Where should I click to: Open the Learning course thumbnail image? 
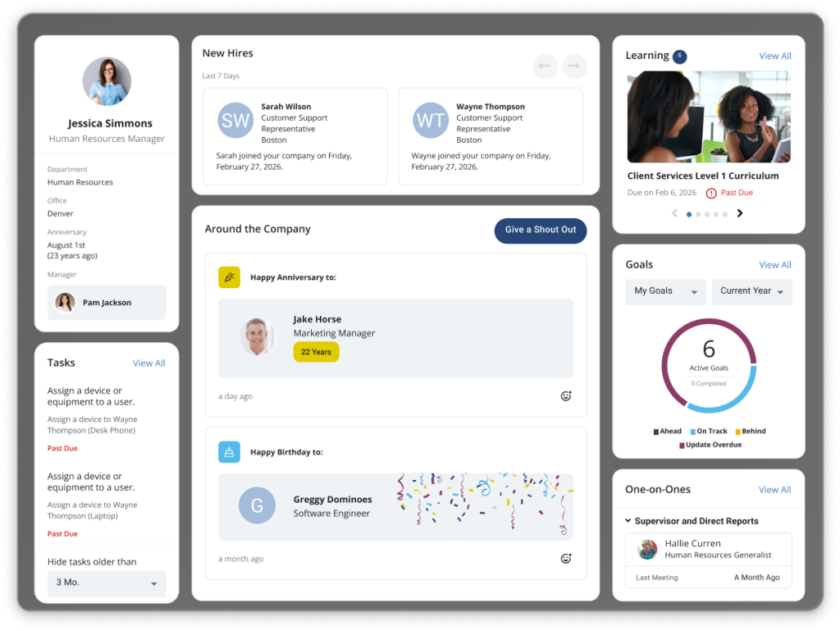(709, 117)
